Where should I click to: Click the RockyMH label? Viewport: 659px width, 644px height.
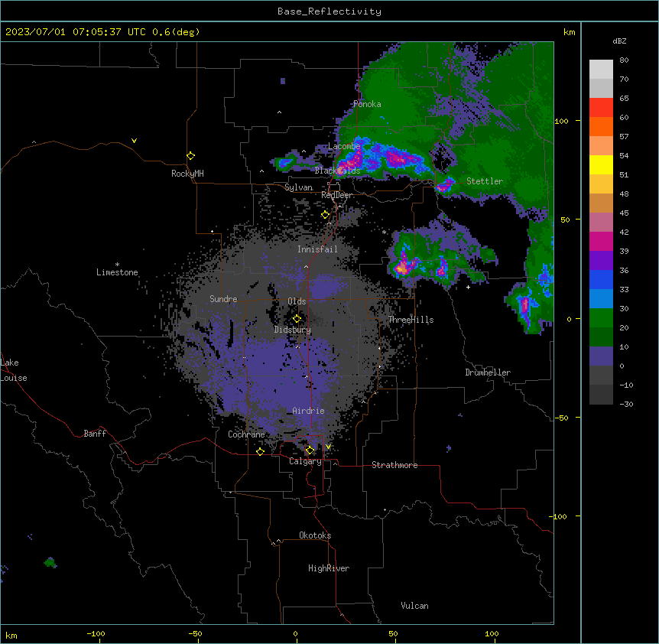point(187,174)
